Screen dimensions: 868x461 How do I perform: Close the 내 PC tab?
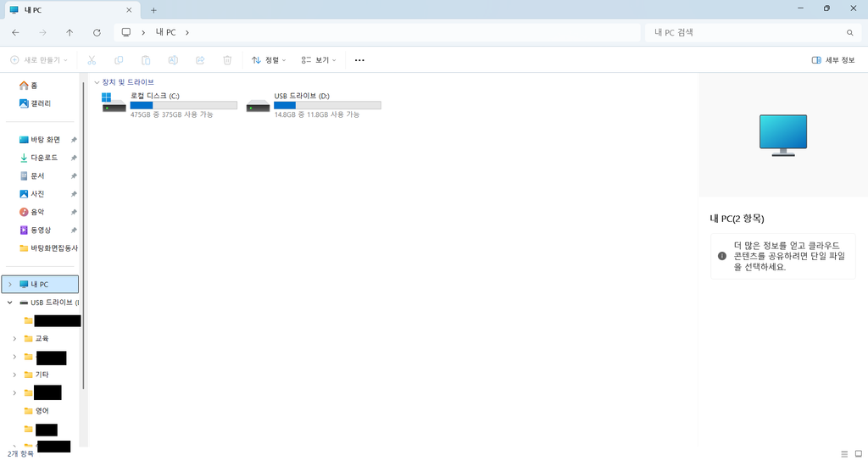point(129,10)
